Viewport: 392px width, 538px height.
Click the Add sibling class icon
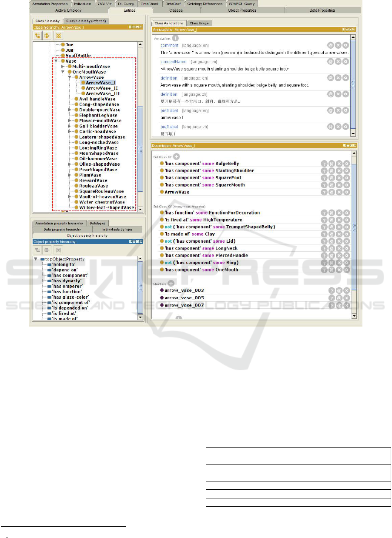pos(47,35)
